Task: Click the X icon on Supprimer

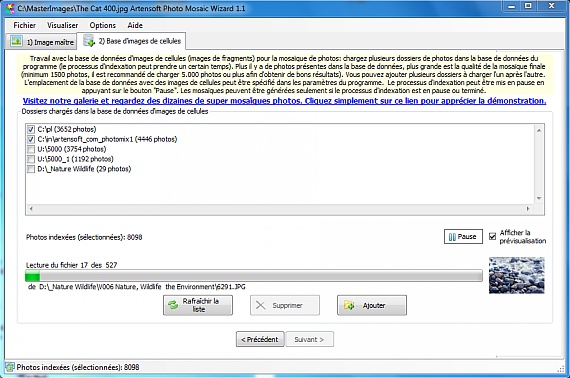Action: [x=260, y=305]
